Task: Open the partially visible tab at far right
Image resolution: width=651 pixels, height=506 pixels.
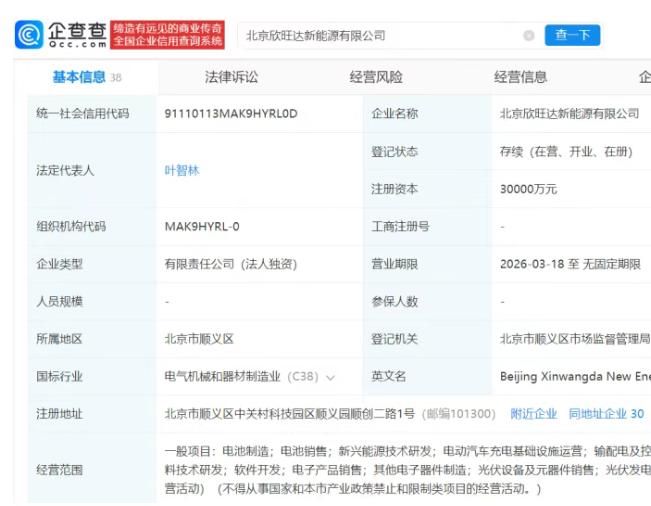Action: pos(643,77)
